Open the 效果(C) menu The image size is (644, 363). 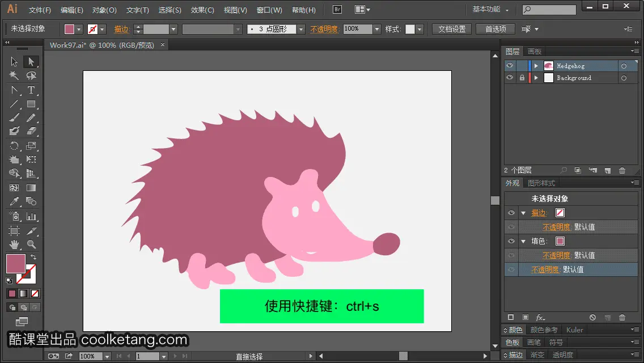(x=202, y=10)
